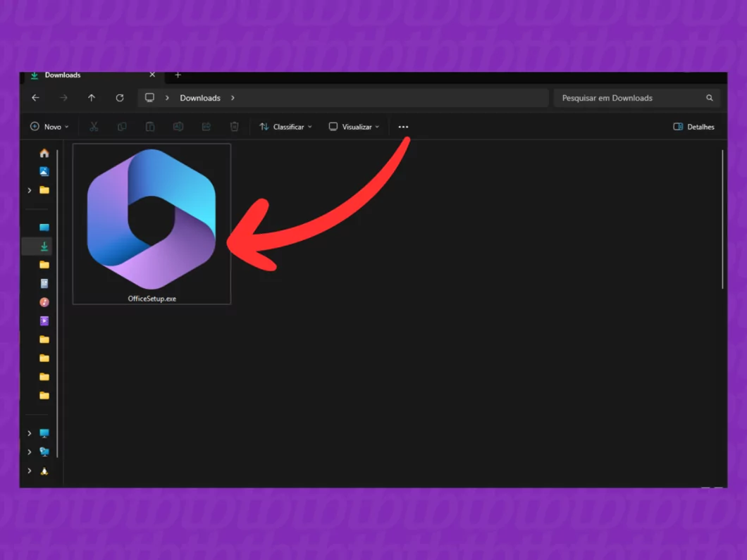This screenshot has height=560, width=747.
Task: Open the three-dot more options menu
Action: pyautogui.click(x=403, y=127)
